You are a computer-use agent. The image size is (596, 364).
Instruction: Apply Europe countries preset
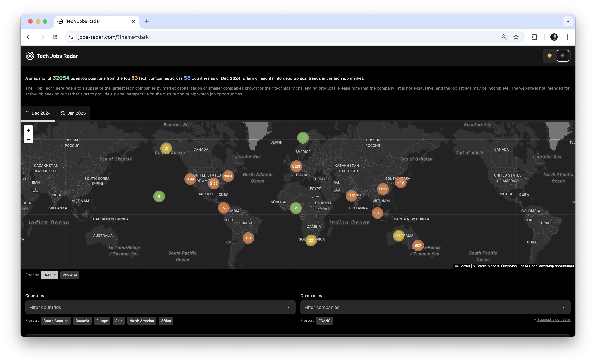pyautogui.click(x=102, y=321)
